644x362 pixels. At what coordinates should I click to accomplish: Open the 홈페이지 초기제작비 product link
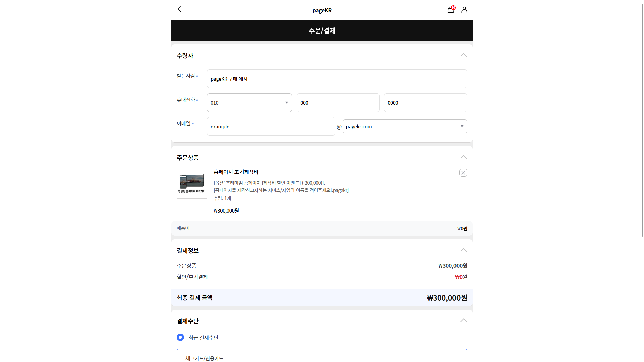click(236, 172)
